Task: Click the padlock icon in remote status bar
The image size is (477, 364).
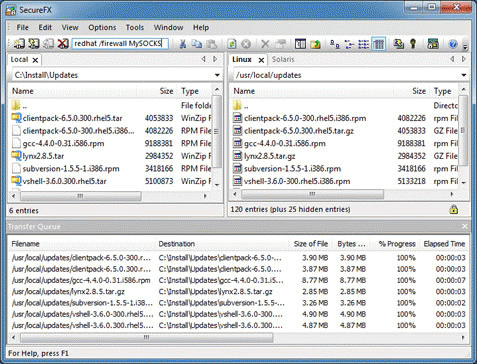Action: point(453,209)
